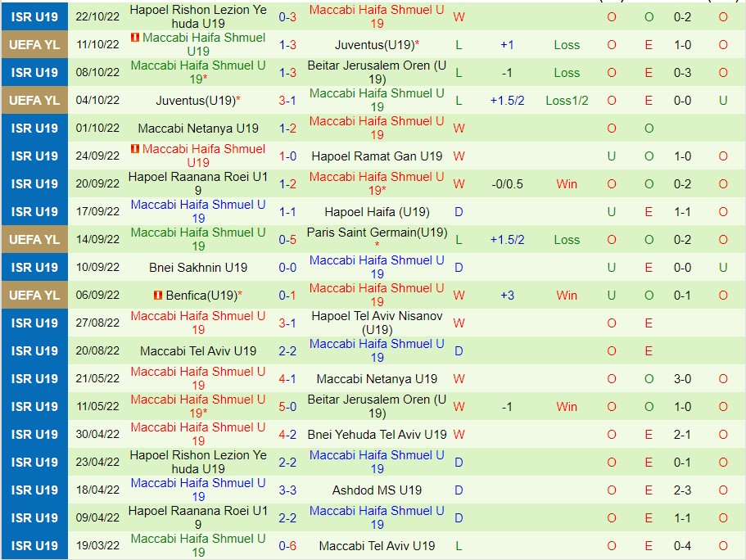Select handicap -0/0.5 on 20/09/22 row
The height and width of the screenshot is (560, 746).
tap(507, 184)
